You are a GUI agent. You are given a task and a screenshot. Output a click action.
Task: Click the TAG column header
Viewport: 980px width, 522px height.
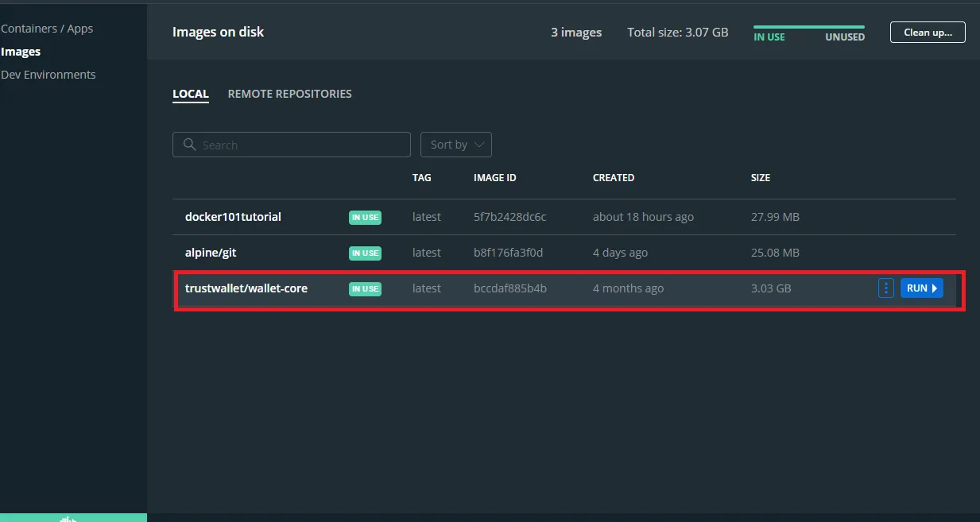pyautogui.click(x=422, y=178)
